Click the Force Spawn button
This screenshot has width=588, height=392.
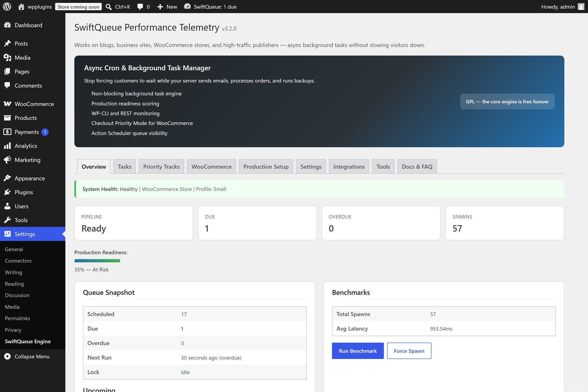409,351
